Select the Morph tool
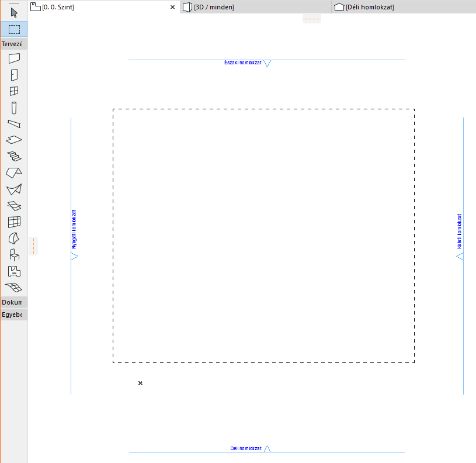 [x=14, y=239]
